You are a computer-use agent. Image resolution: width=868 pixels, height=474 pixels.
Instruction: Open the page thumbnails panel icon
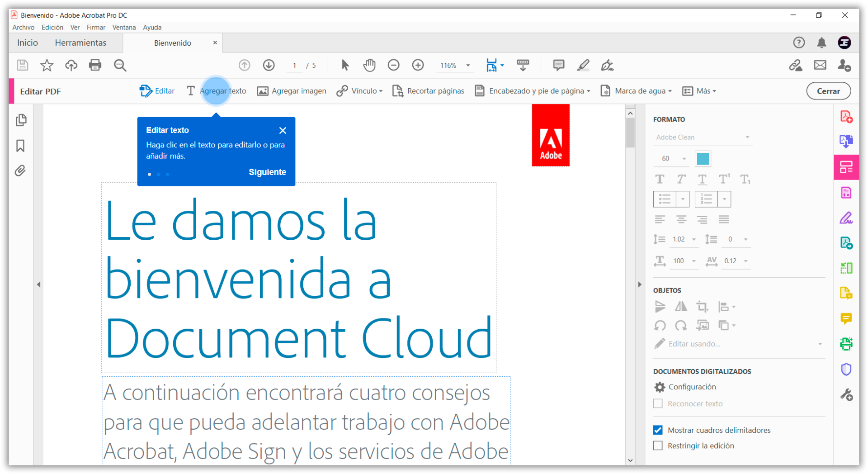(21, 120)
